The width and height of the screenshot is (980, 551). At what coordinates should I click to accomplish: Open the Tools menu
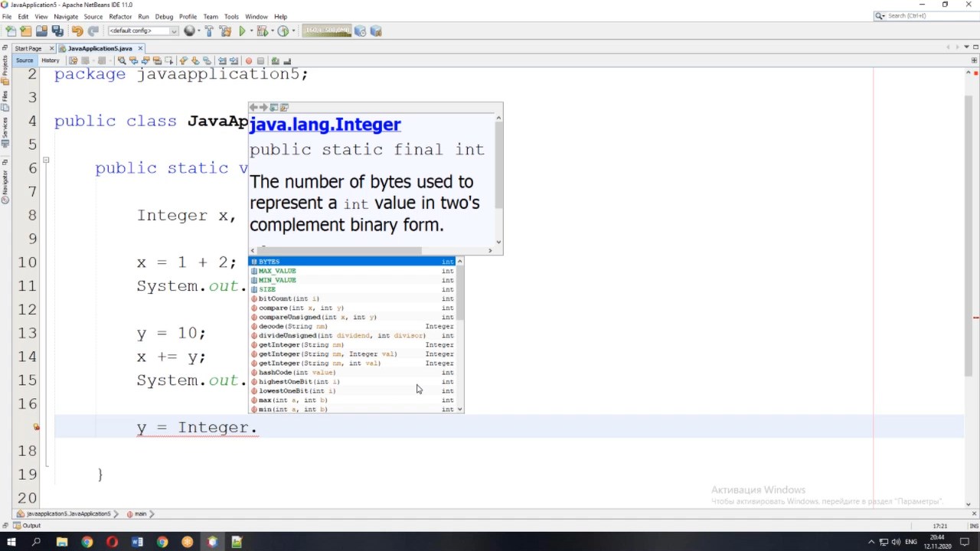[231, 16]
